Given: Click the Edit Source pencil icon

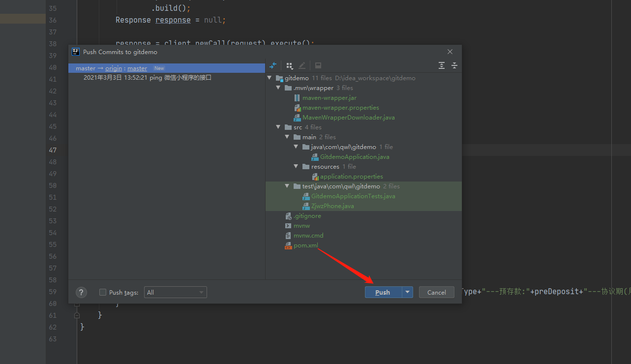Looking at the screenshot, I should (302, 65).
